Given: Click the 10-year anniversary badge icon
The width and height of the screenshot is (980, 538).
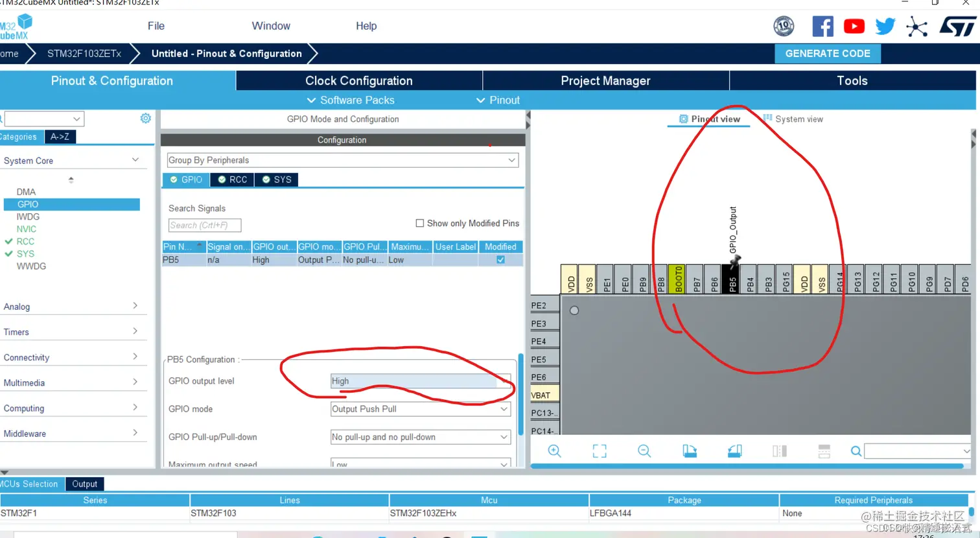Looking at the screenshot, I should click(x=784, y=27).
